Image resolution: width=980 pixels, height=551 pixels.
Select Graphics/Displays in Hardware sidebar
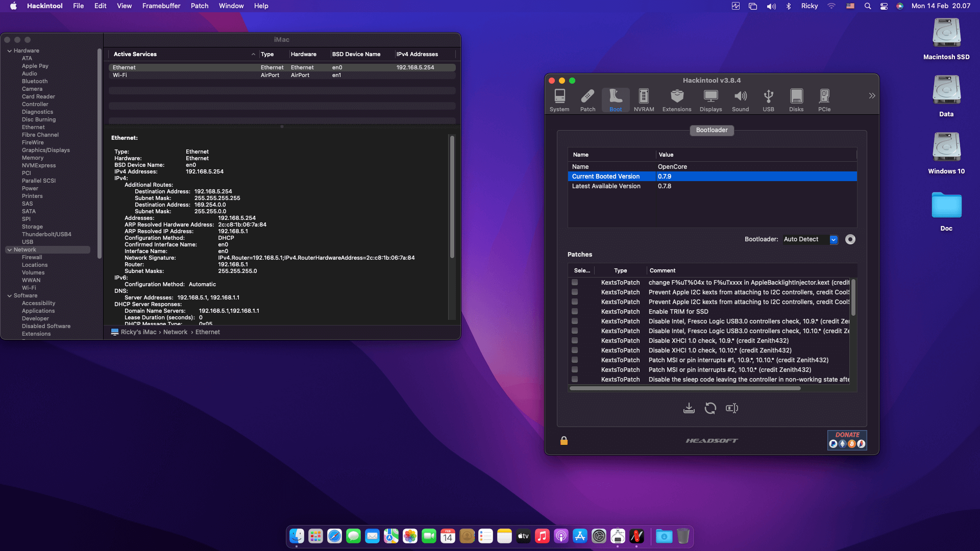coord(45,150)
